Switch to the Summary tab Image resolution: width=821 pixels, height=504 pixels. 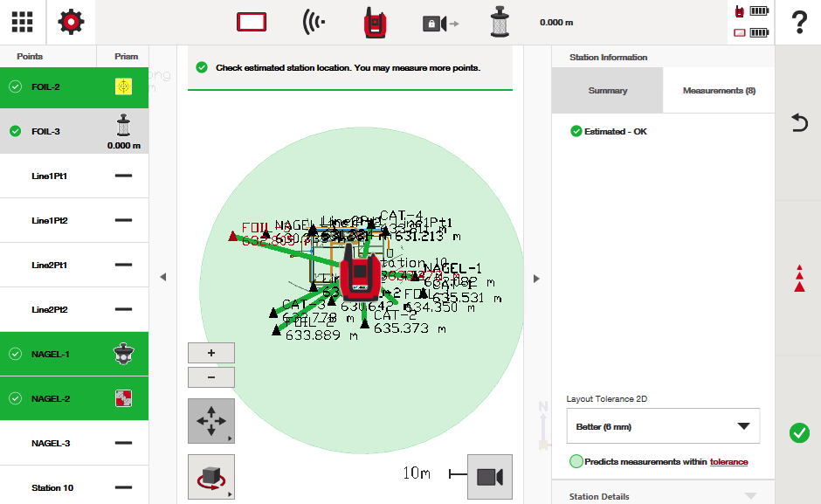click(607, 91)
